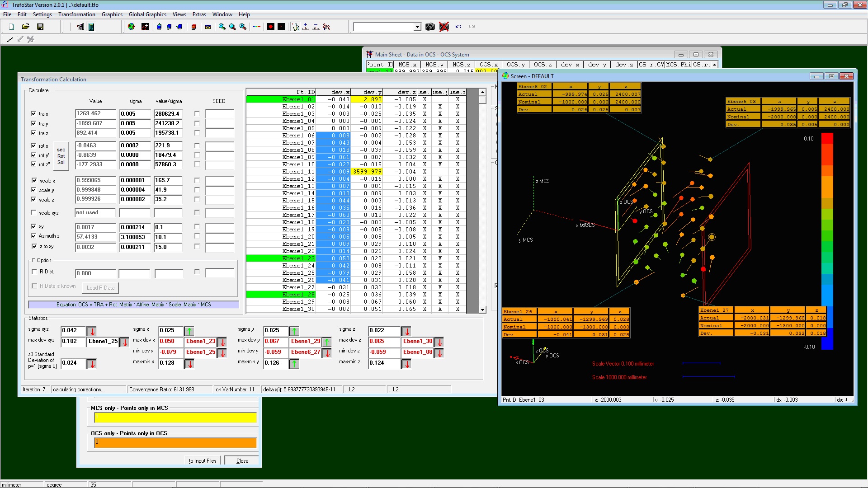Click the first plain magnifier zoom icon
The image size is (868, 488).
point(222,27)
